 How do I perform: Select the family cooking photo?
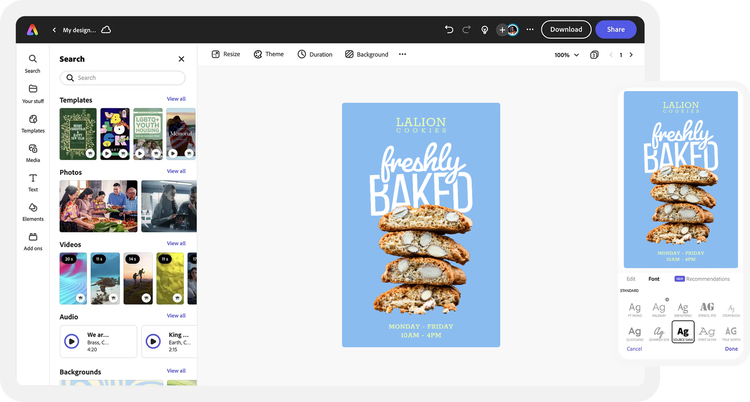tap(98, 206)
